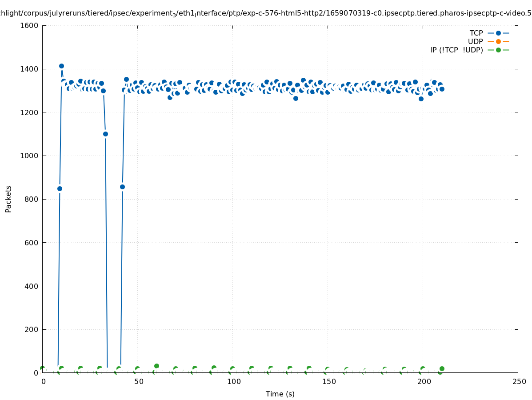Click the orange UDP legend marker
This screenshot has height=400, width=532.
498,41
